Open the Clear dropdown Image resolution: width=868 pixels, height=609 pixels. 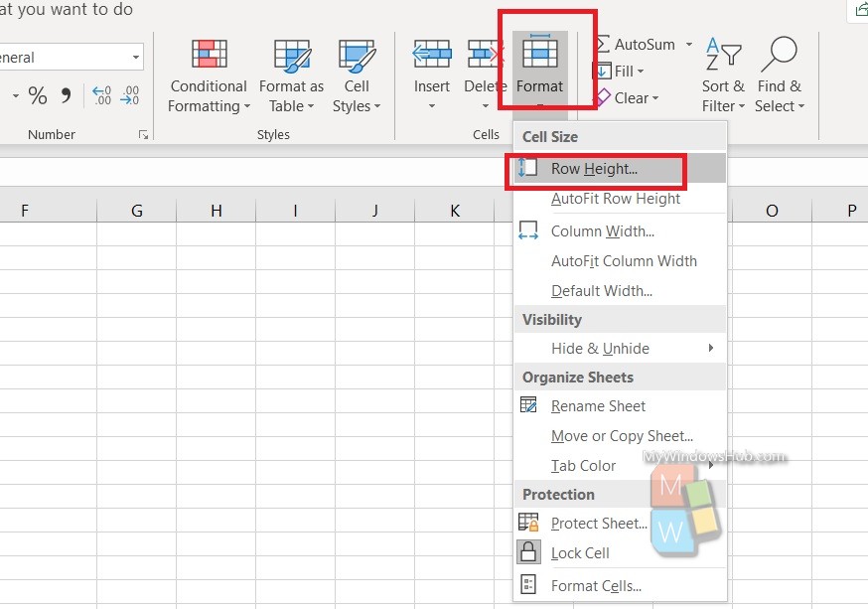click(626, 98)
